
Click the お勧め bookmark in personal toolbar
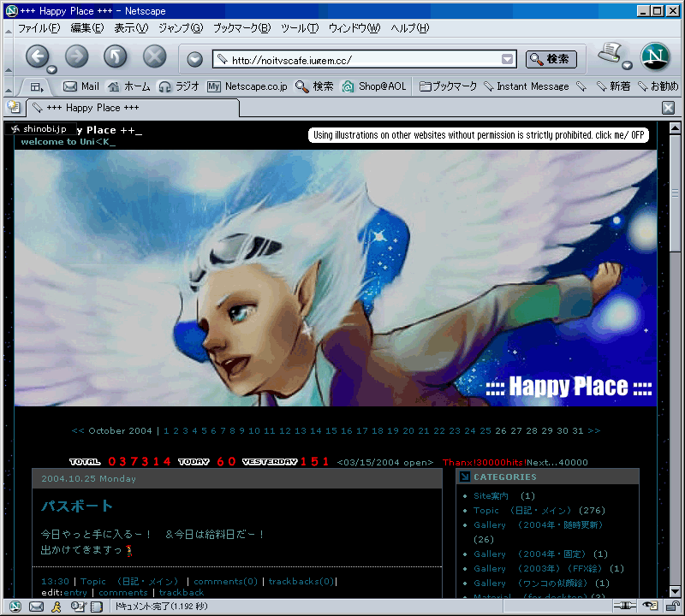[x=658, y=86]
